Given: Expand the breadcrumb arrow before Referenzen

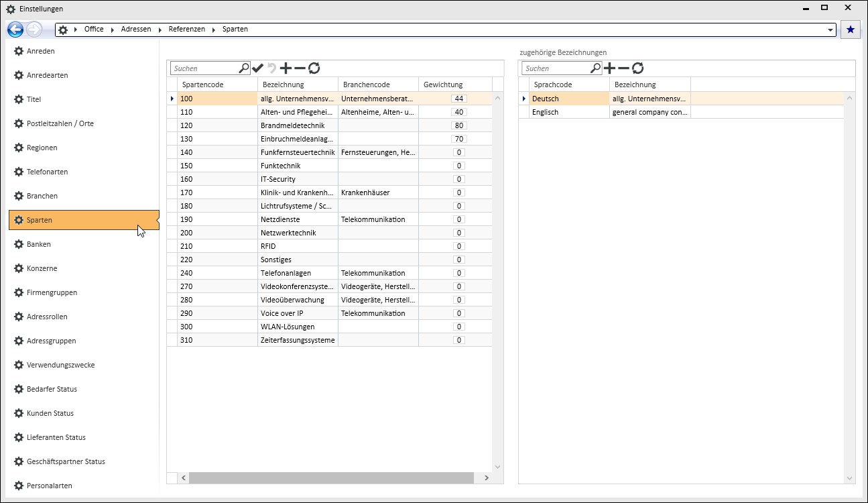Looking at the screenshot, I should 161,30.
